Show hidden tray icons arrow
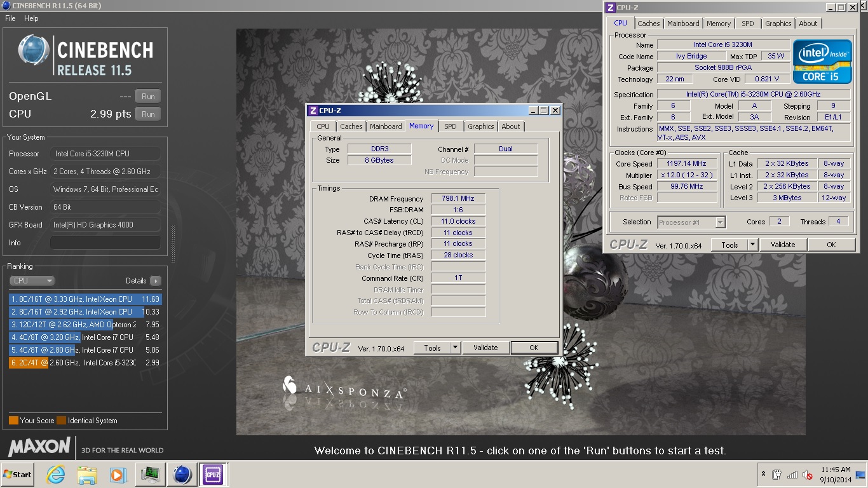Image resolution: width=868 pixels, height=488 pixels. 763,475
